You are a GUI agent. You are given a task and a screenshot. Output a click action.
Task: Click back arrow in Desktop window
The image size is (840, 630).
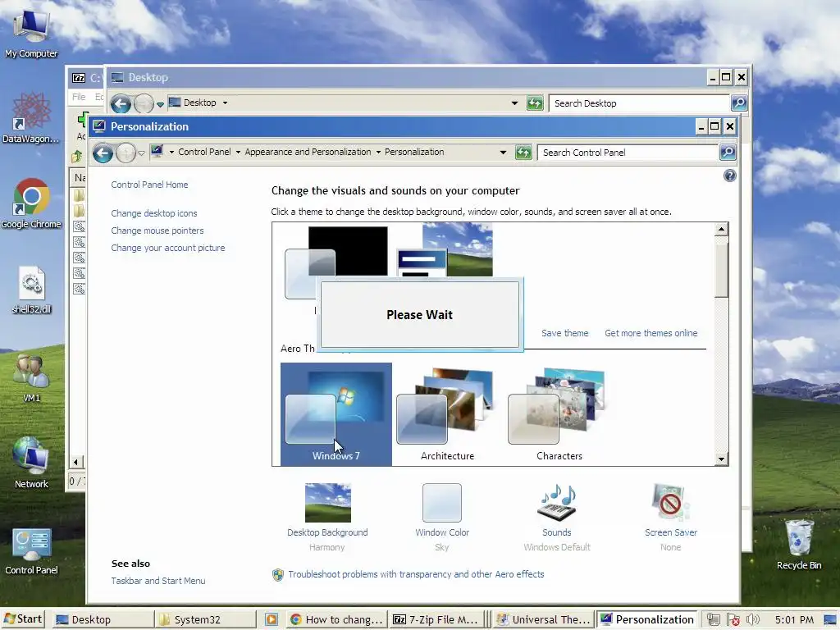click(121, 103)
